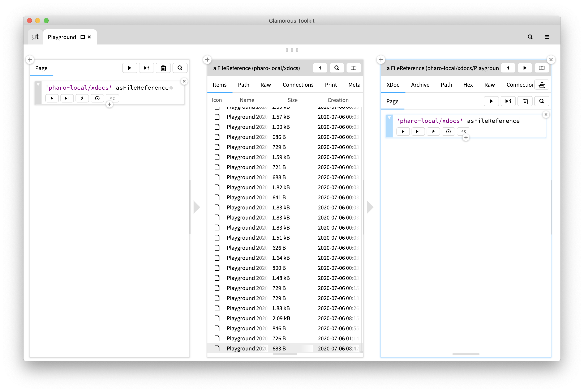The height and width of the screenshot is (392, 584).
Task: Switch to the Raw tab in right pane
Action: [x=489, y=85]
